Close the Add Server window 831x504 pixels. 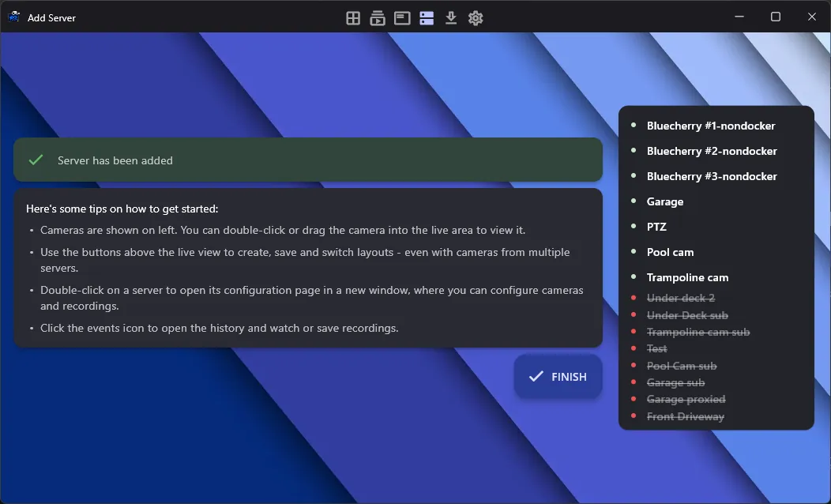coord(811,17)
